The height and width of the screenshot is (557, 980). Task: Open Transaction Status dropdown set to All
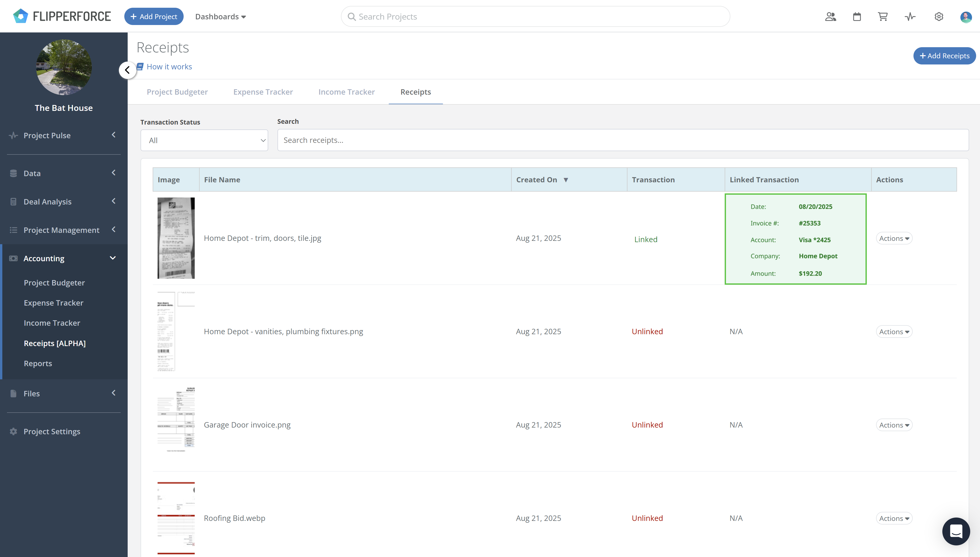coord(204,140)
